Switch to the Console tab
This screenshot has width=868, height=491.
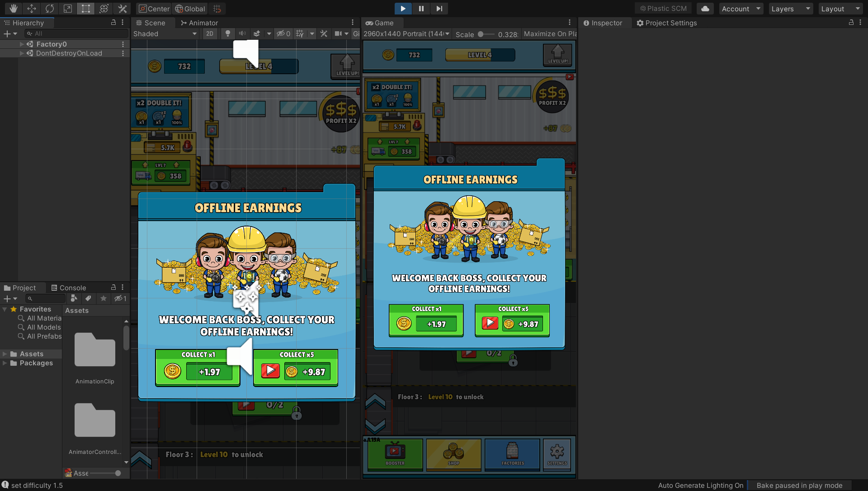[x=72, y=287]
